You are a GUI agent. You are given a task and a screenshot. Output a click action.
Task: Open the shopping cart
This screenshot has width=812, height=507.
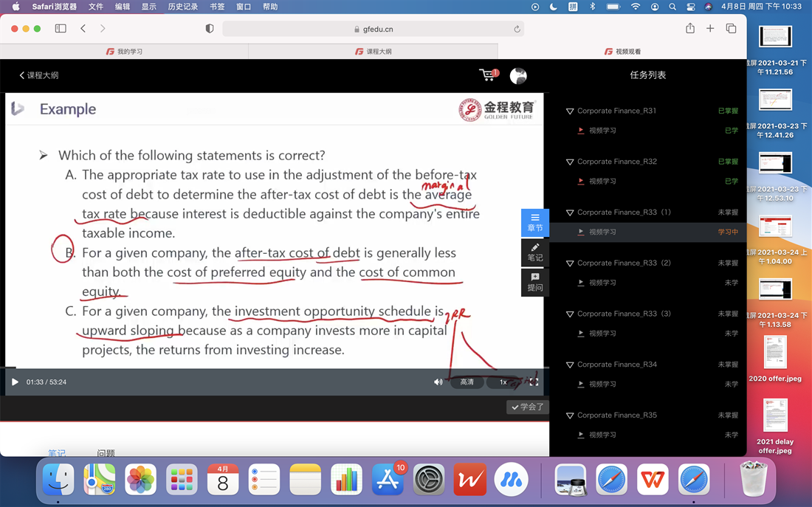tap(488, 75)
